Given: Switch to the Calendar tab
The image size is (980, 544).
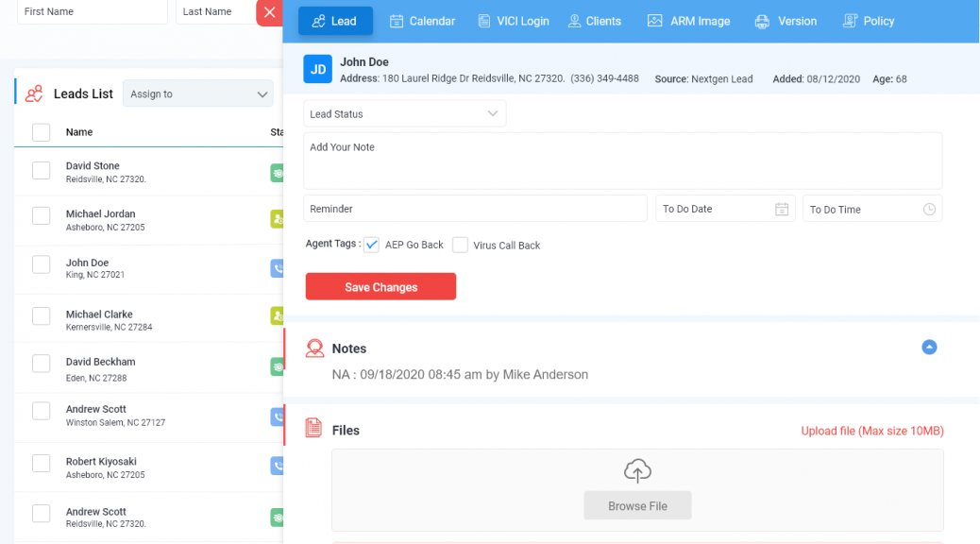Looking at the screenshot, I should click(423, 22).
